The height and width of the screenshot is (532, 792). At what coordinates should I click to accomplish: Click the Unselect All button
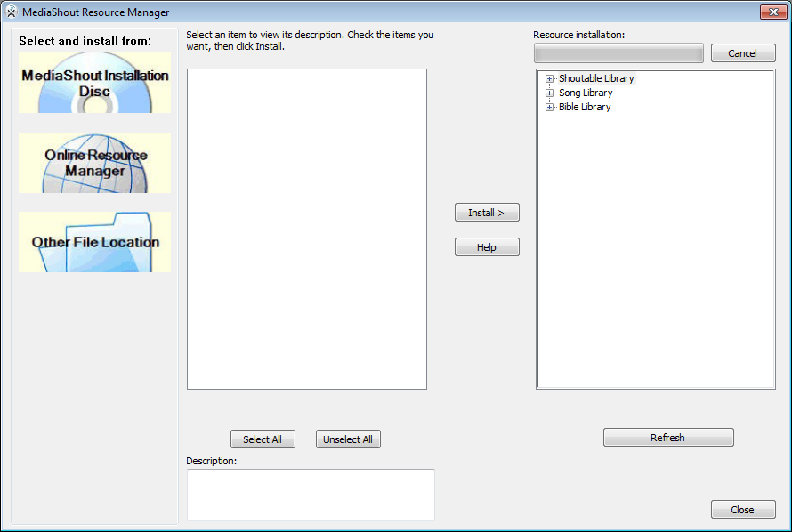pyautogui.click(x=348, y=439)
